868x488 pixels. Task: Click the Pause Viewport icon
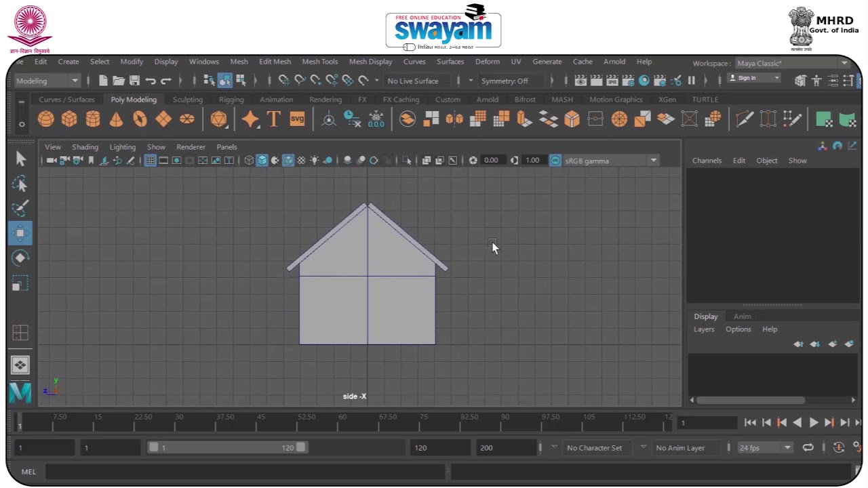coord(692,81)
